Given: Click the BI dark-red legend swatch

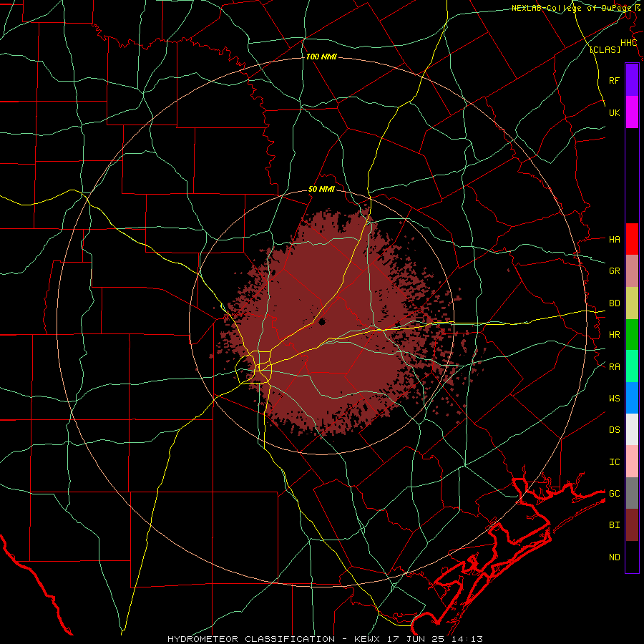Looking at the screenshot, I should coord(632,525).
